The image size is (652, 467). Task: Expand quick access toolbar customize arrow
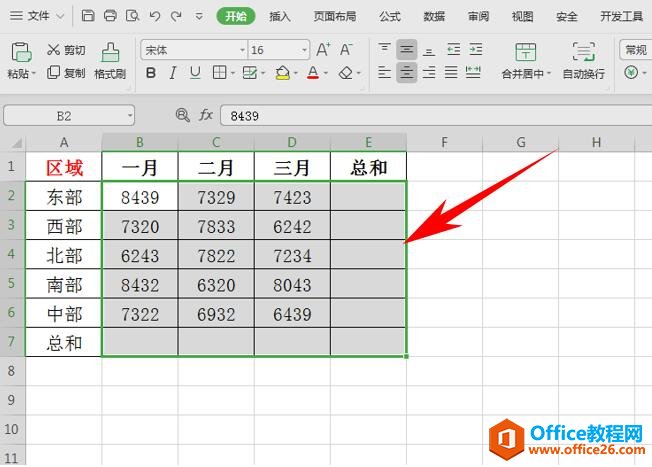point(199,17)
